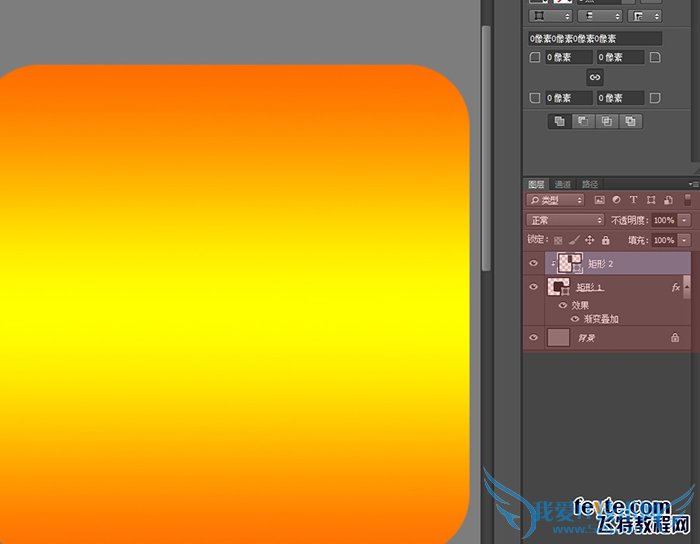Viewport: 700px width, 544px height.
Task: Click the bottom-left corner radius icon
Action: (534, 98)
